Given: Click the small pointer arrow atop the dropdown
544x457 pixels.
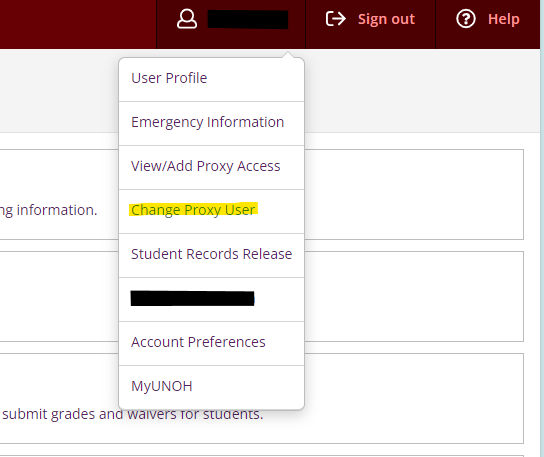Looking at the screenshot, I should pos(288,55).
